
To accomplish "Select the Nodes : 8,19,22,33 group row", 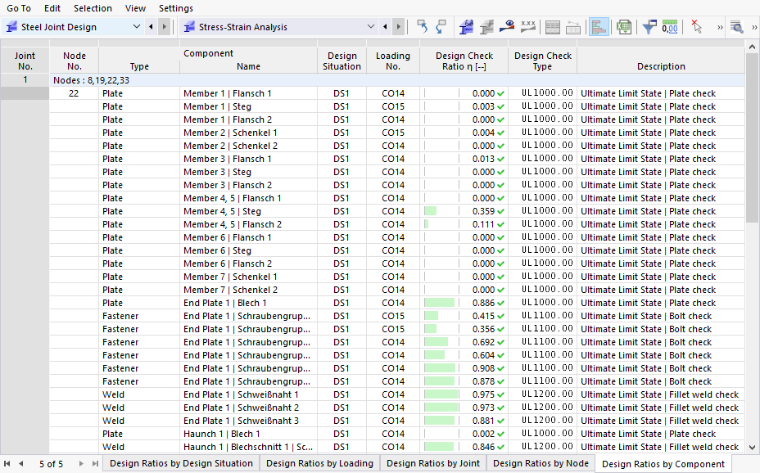I will [x=397, y=80].
